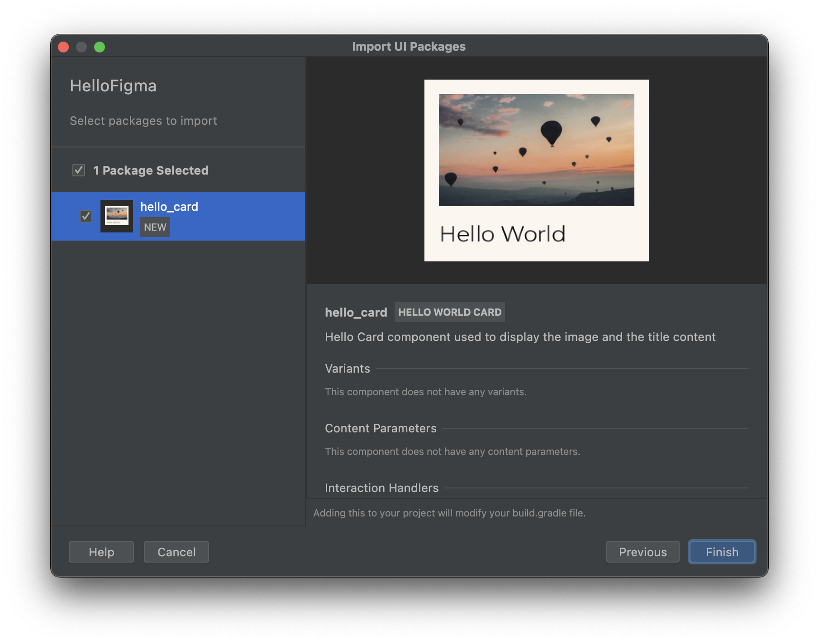Image resolution: width=819 pixels, height=644 pixels.
Task: Click the 'Hello World' title in preview
Action: pyautogui.click(x=503, y=234)
